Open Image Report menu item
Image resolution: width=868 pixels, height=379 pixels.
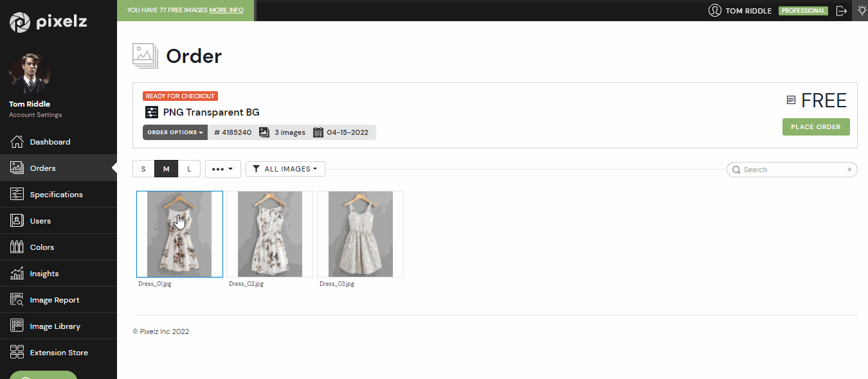coord(59,299)
